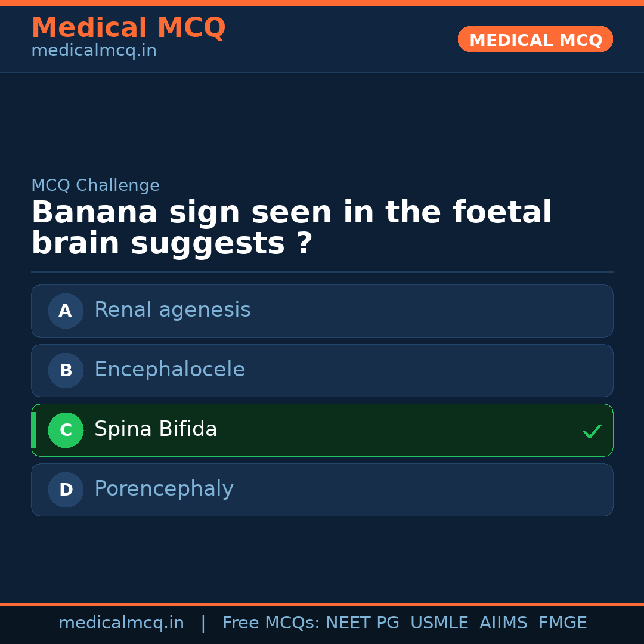Image resolution: width=644 pixels, height=644 pixels.
Task: Click the circular C badge icon
Action: [66, 430]
